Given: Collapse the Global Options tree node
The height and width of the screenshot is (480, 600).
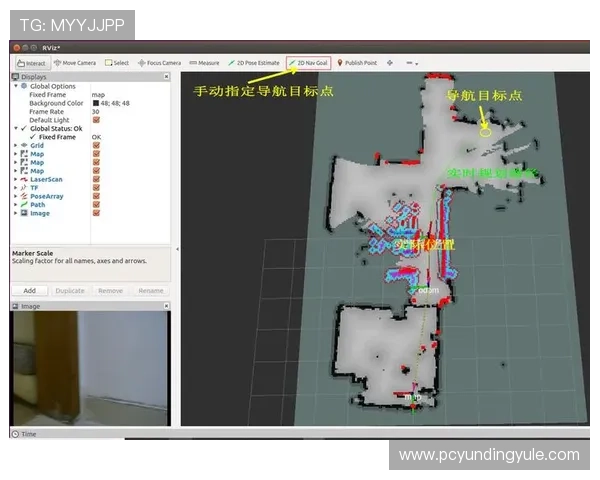Looking at the screenshot, I should pos(15,86).
